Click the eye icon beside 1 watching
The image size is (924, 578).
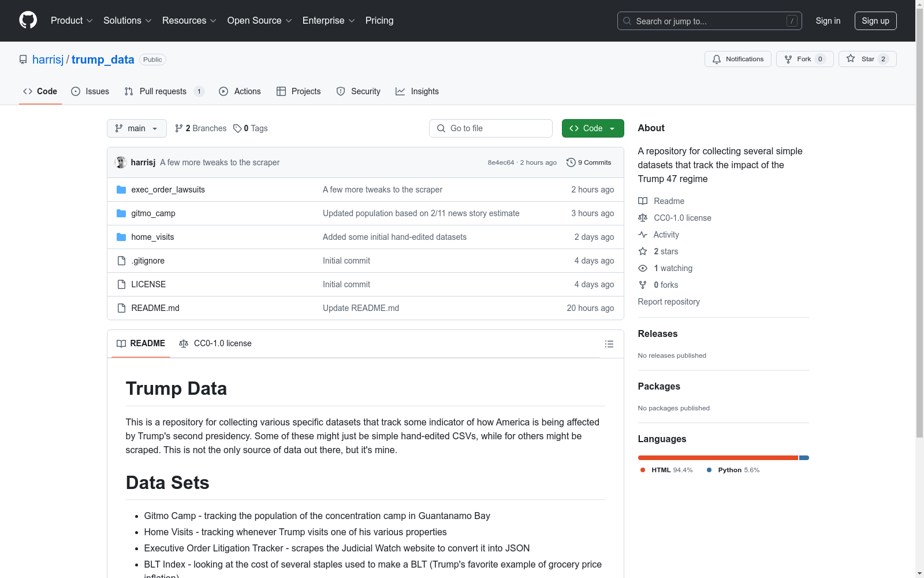tap(643, 268)
